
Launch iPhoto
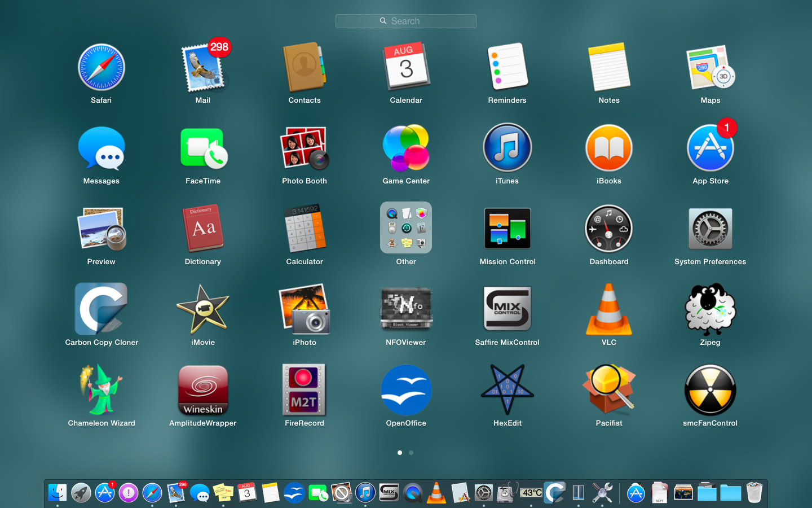pyautogui.click(x=304, y=309)
